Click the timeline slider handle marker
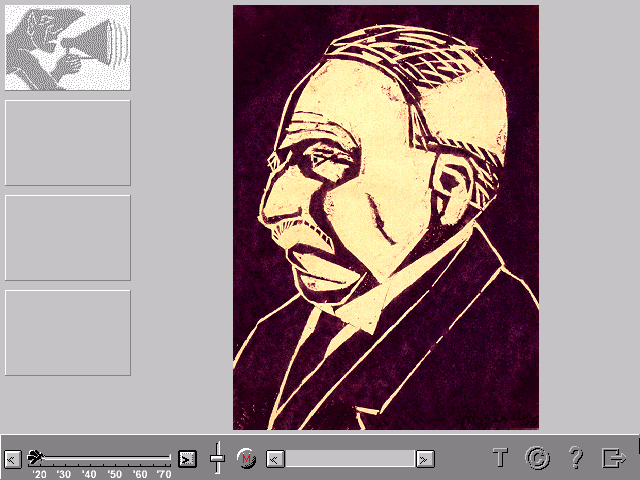This screenshot has width=640, height=480. (36, 458)
